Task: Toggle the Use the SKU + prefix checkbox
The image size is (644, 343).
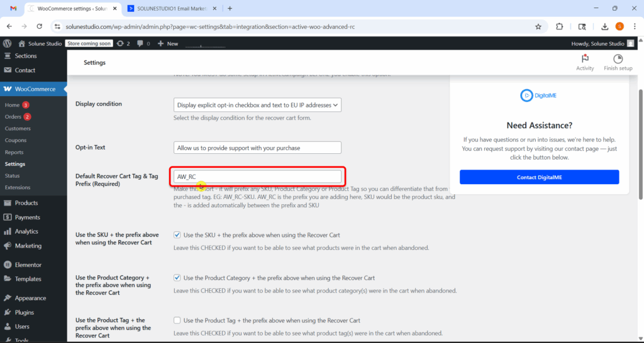Action: 177,235
